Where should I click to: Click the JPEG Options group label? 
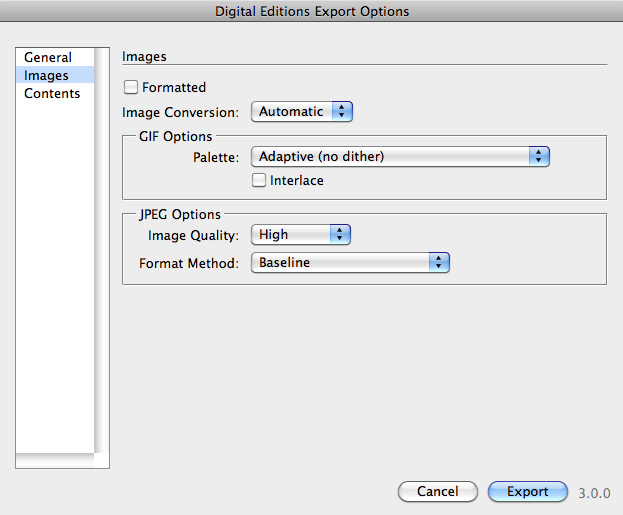tap(180, 214)
